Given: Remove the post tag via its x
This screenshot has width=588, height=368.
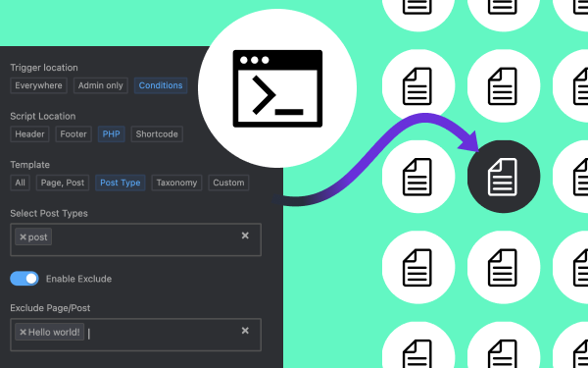Looking at the screenshot, I should (23, 237).
